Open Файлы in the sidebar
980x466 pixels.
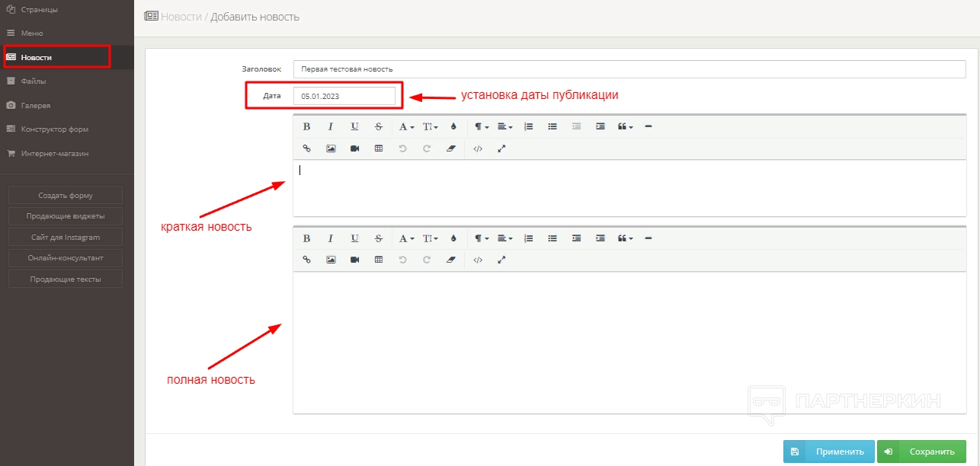click(x=67, y=81)
